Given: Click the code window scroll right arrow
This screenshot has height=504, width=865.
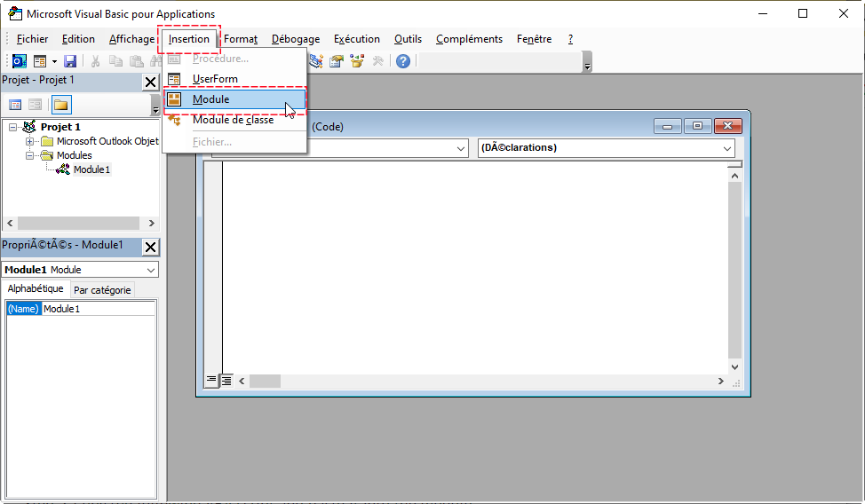Looking at the screenshot, I should tap(720, 381).
